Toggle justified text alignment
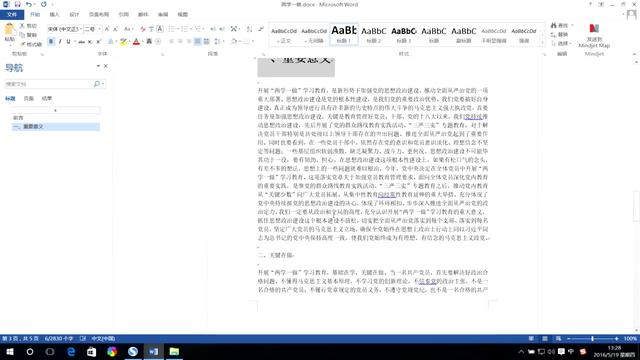Screen dimensions: 640x360 pyautogui.click(x=198, y=41)
